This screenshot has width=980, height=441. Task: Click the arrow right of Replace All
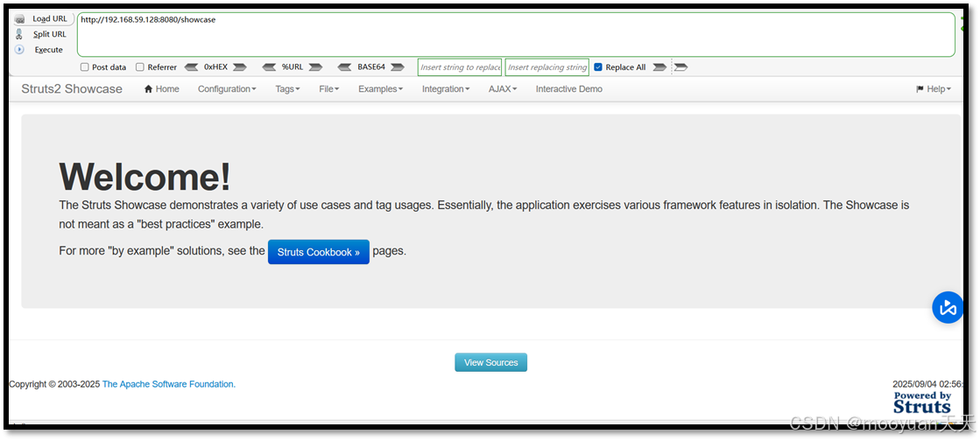(659, 66)
